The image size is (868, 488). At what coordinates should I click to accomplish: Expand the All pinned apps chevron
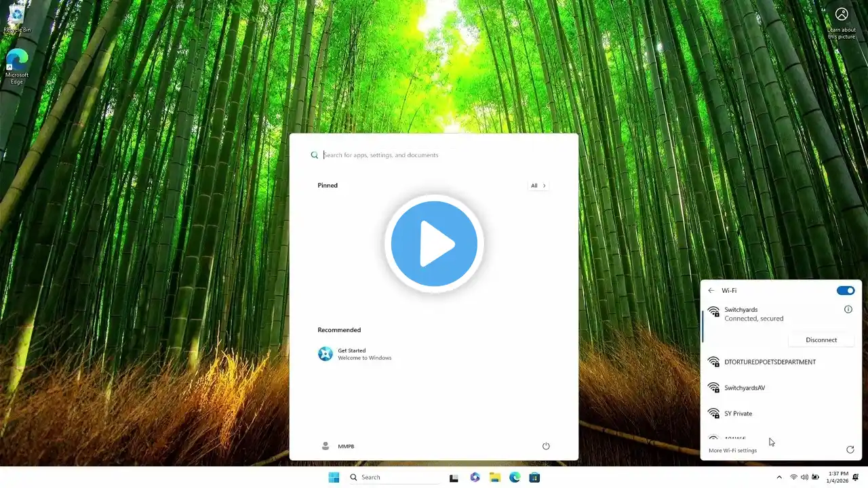pos(538,186)
